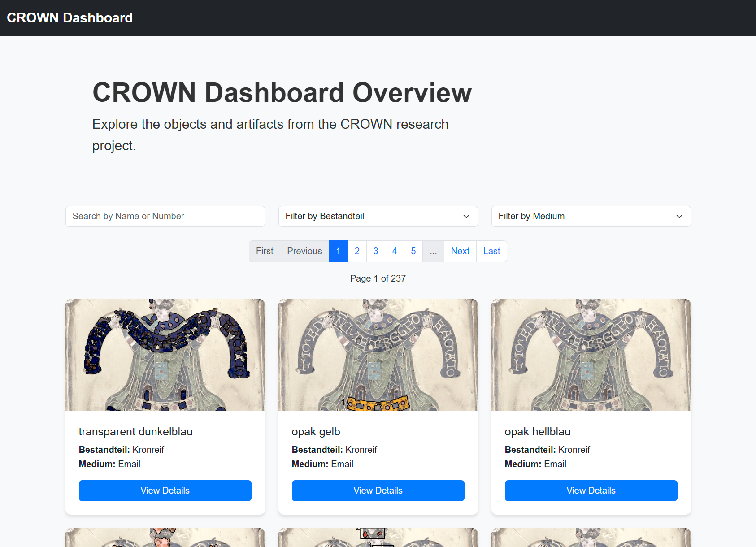Viewport: 756px width, 547px height.
Task: Click 'Bestandteil: Kronreif' under transparent dunkelblau
Action: pos(122,450)
